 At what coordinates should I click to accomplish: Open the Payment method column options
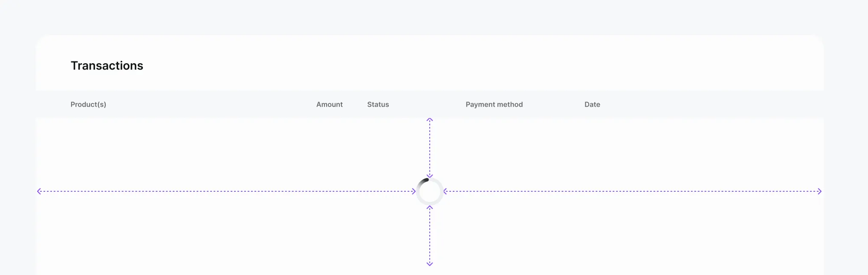[494, 104]
